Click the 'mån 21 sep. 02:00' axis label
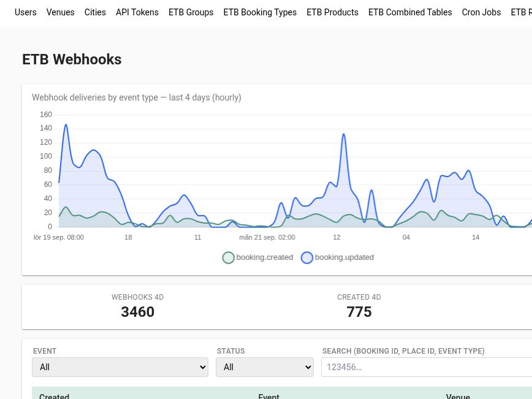532x399 pixels. (x=267, y=238)
